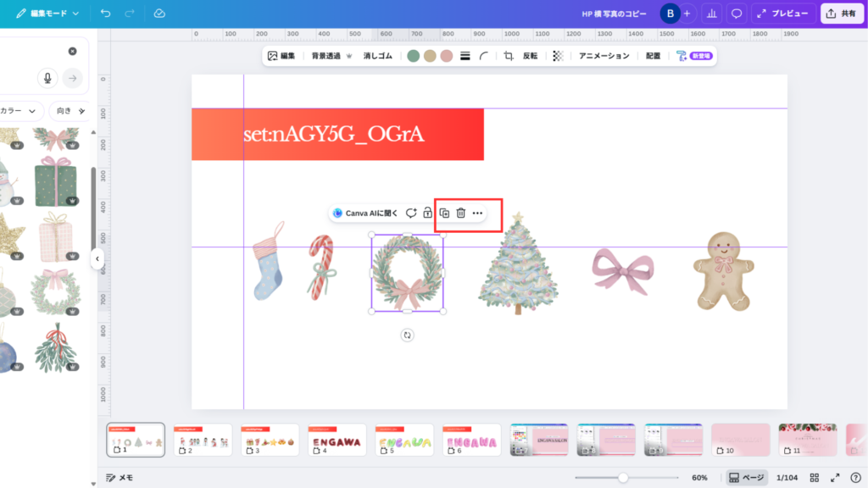Open the line weight icon

pyautogui.click(x=465, y=56)
